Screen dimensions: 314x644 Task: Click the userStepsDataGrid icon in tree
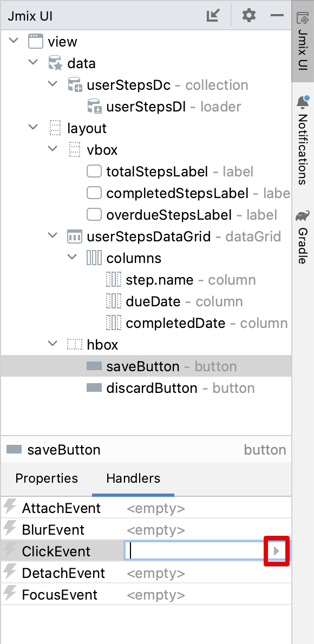(x=75, y=236)
